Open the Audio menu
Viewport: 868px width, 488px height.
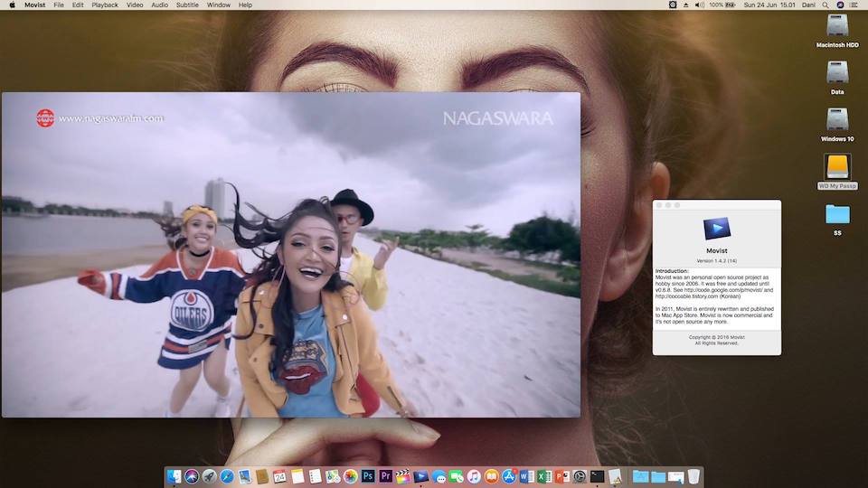(x=159, y=5)
